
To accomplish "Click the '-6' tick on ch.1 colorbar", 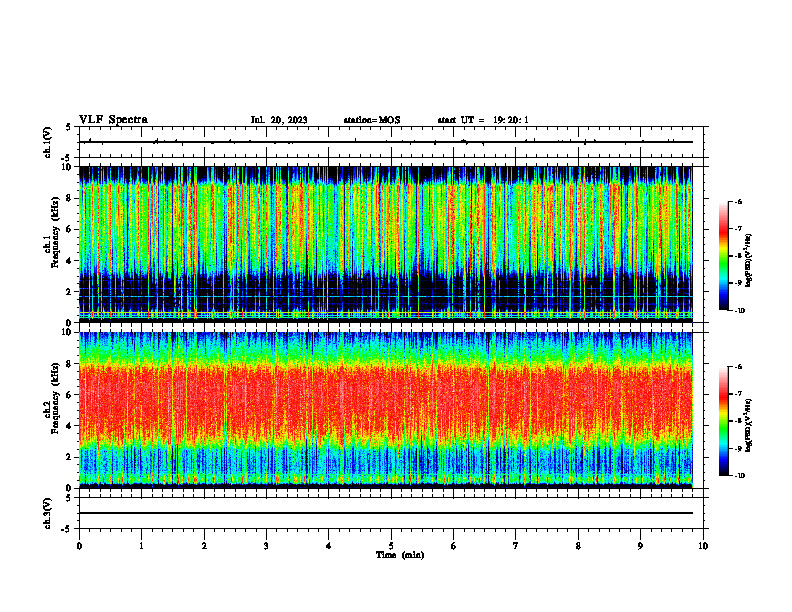I will click(738, 202).
